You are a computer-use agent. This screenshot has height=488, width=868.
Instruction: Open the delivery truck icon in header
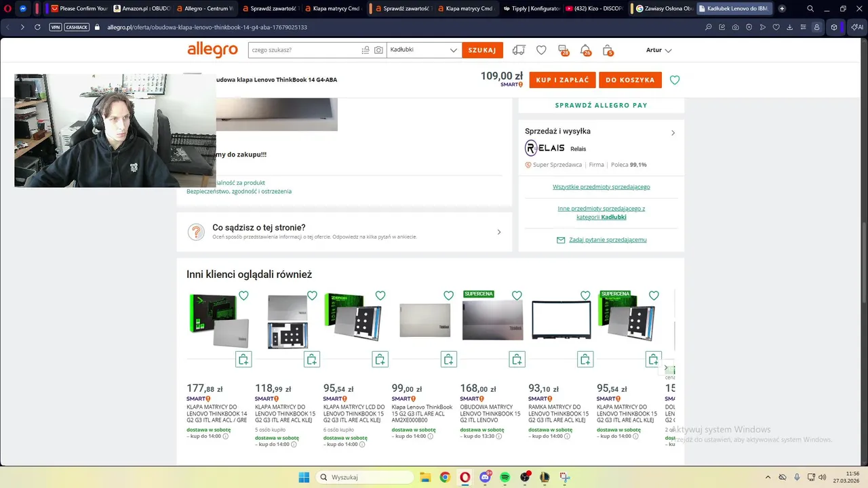519,50
